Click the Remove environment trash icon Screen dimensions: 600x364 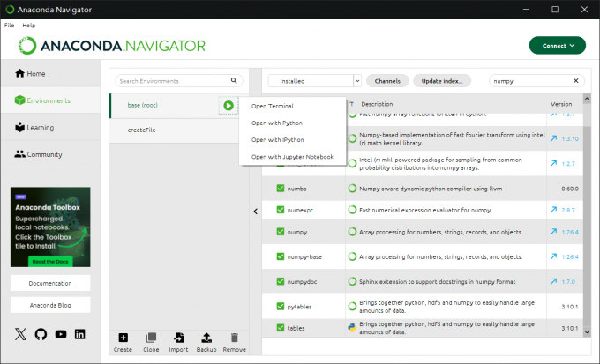(235, 338)
